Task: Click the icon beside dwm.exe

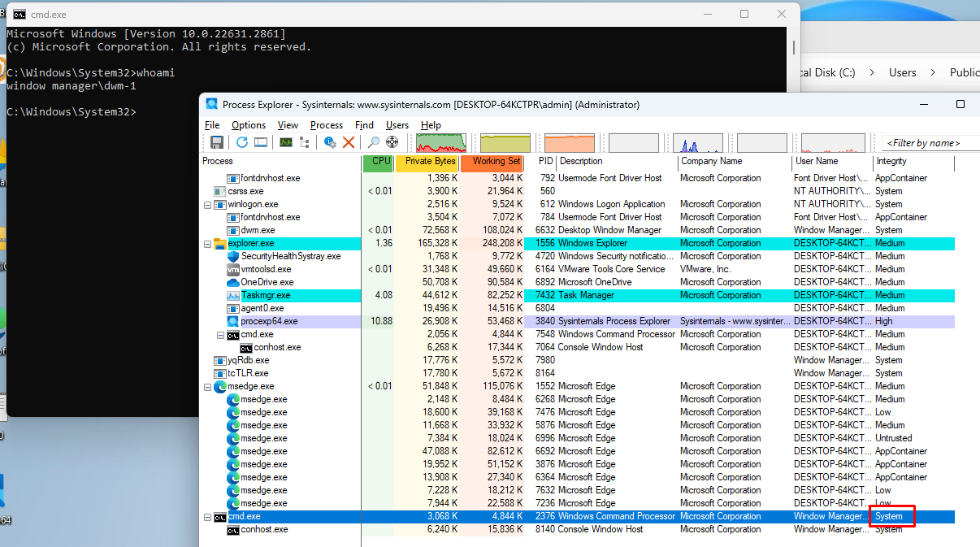Action: pyautogui.click(x=232, y=230)
